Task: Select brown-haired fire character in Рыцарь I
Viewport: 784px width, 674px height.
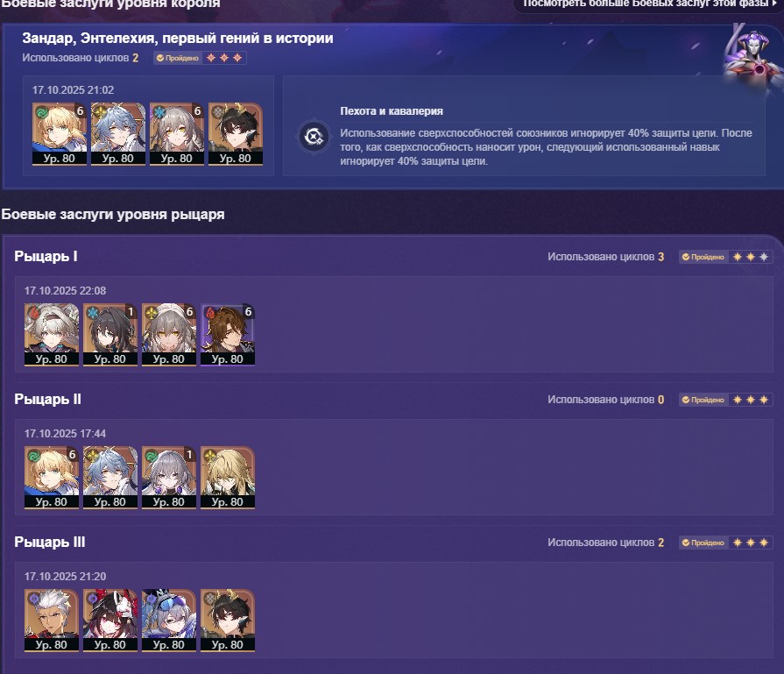Action: point(228,335)
